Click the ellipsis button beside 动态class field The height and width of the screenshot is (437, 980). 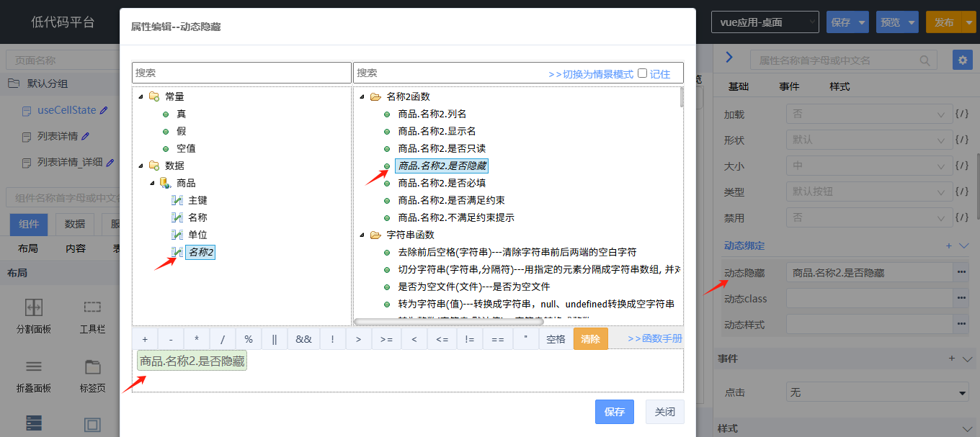[x=961, y=298]
